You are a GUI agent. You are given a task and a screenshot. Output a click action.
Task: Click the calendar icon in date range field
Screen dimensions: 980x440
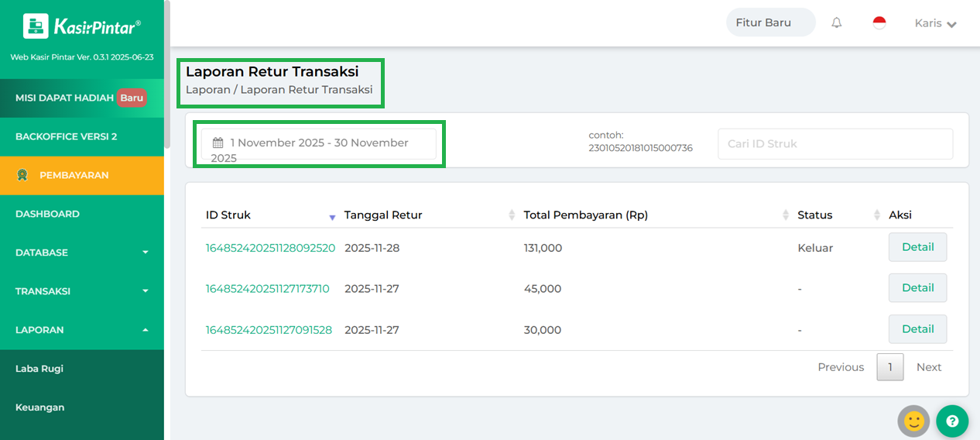218,143
